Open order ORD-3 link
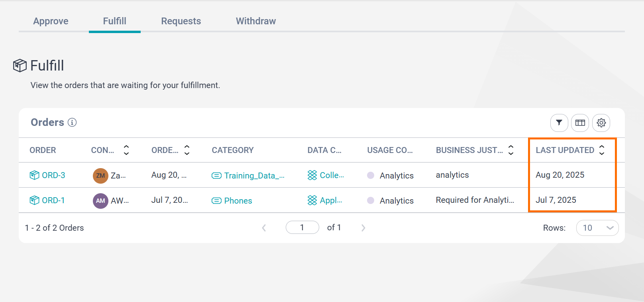This screenshot has width=644, height=302. point(53,175)
